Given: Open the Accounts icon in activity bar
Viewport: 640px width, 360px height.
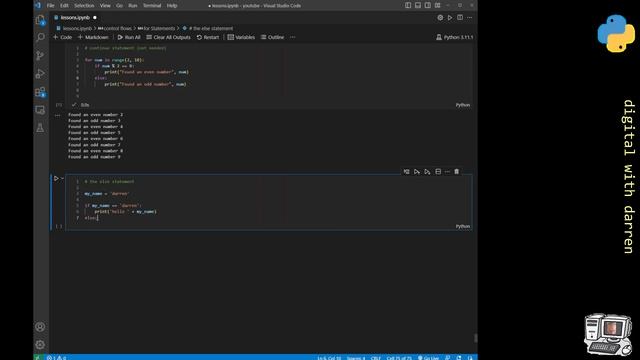Looking at the screenshot, I should pos(40,327).
